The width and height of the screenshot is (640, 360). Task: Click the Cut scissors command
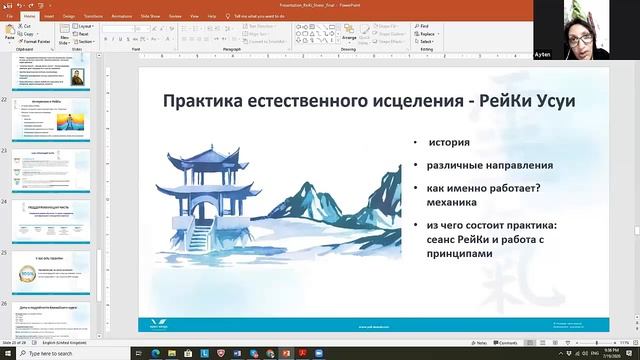pos(24,26)
